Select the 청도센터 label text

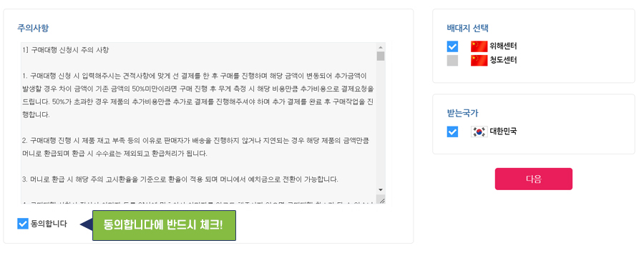click(503, 61)
